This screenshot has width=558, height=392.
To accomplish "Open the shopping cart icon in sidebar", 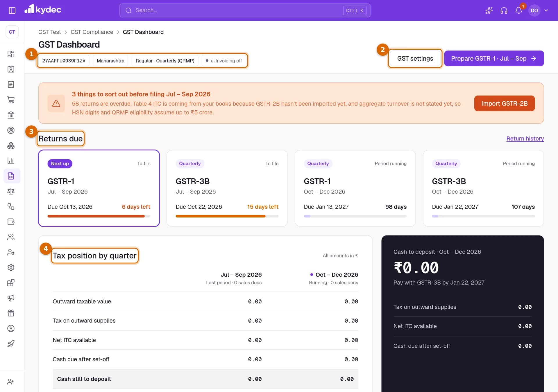I will coord(11,100).
